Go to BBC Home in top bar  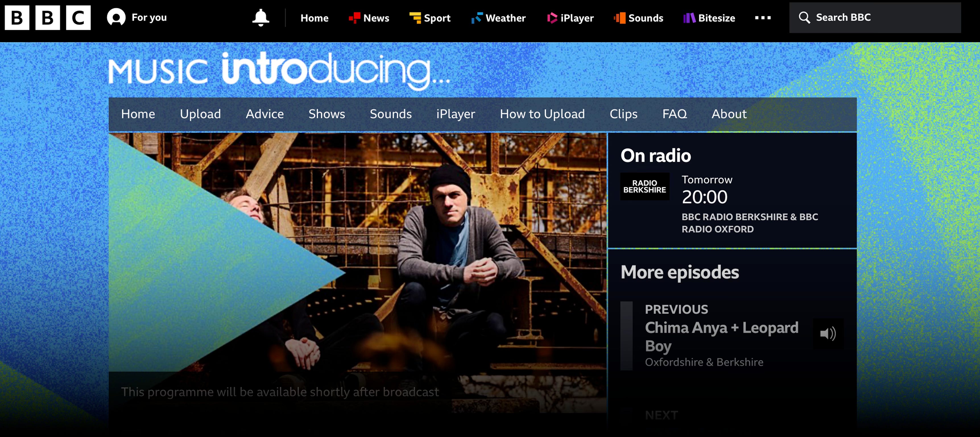[314, 18]
